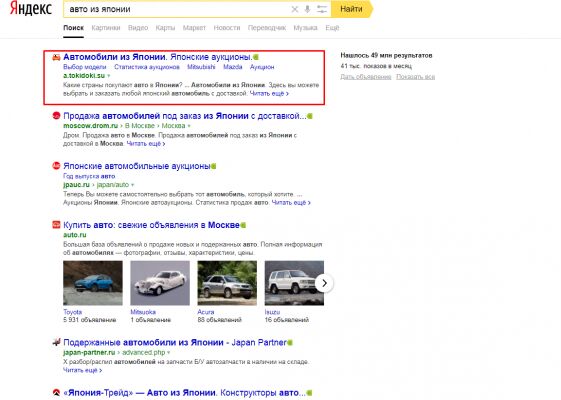This screenshot has height=400, width=561.
Task: Select the Поиск tab
Action: point(73,28)
